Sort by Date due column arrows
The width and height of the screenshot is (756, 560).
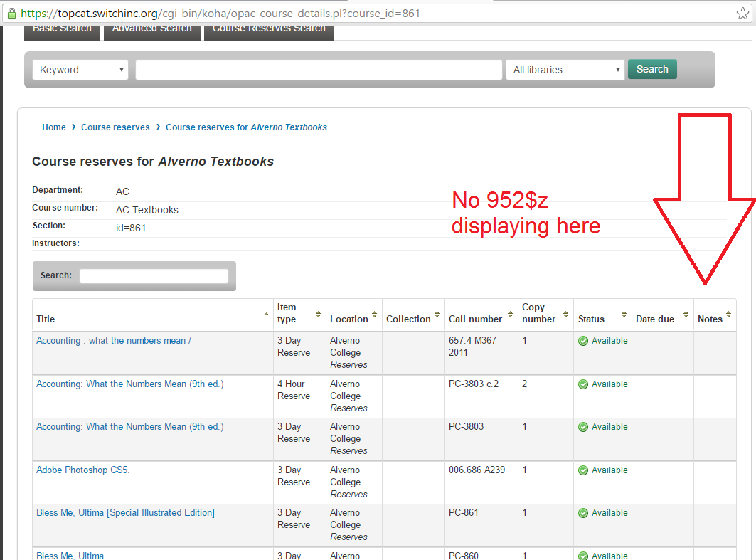click(686, 314)
